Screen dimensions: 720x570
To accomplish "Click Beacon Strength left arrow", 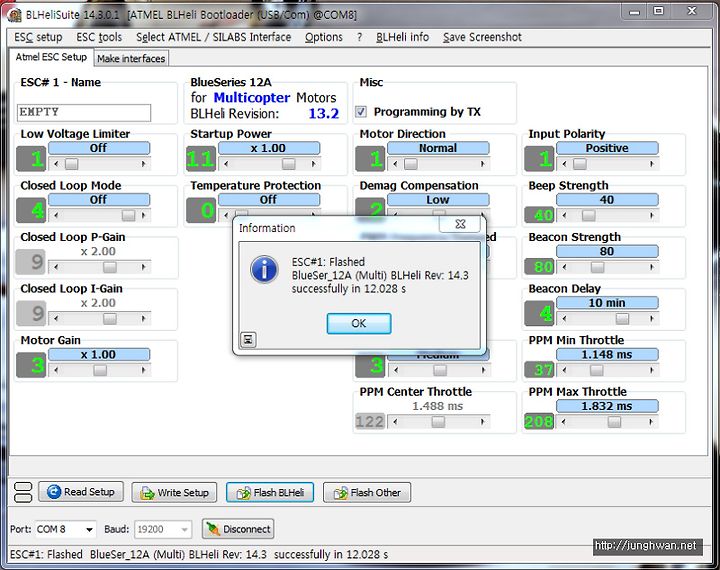I will point(564,267).
